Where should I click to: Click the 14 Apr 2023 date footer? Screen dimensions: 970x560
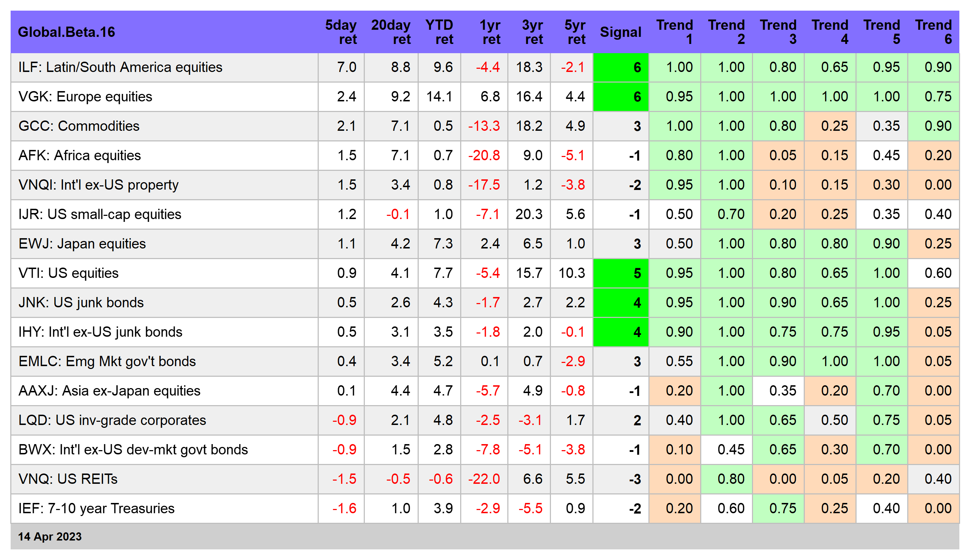click(50, 537)
